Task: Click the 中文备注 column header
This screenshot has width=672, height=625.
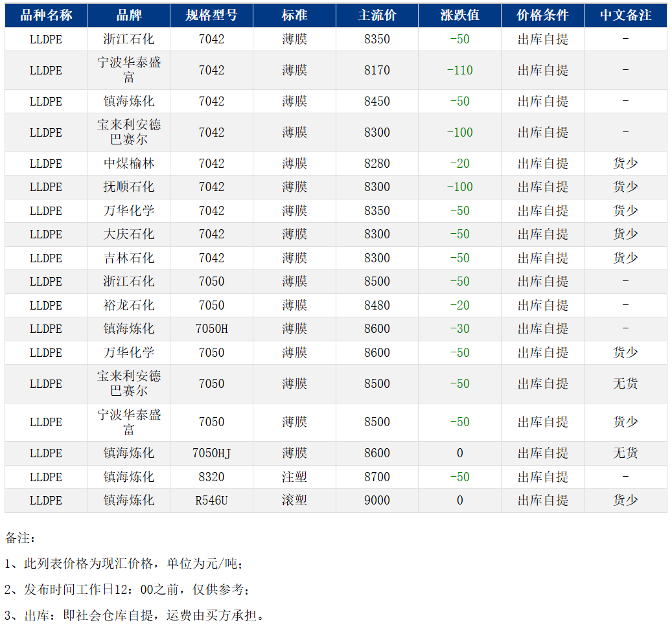Action: click(626, 16)
